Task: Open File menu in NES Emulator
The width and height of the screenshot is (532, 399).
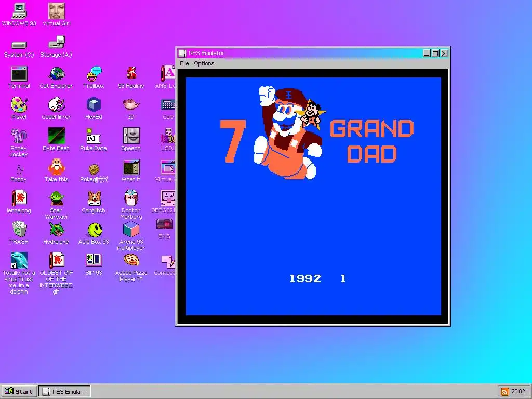Action: [x=184, y=63]
